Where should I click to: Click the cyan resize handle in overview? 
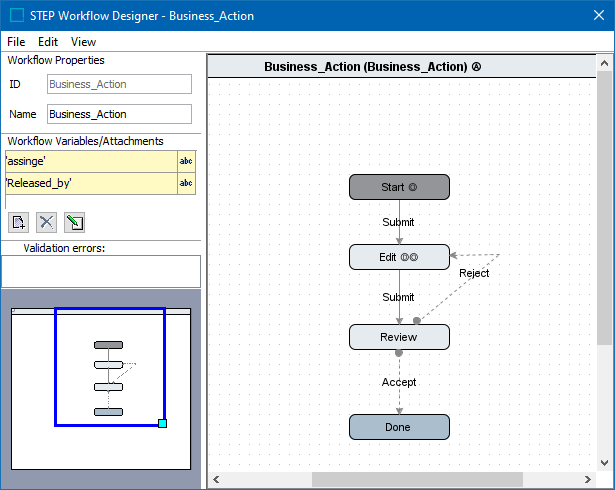coord(162,423)
